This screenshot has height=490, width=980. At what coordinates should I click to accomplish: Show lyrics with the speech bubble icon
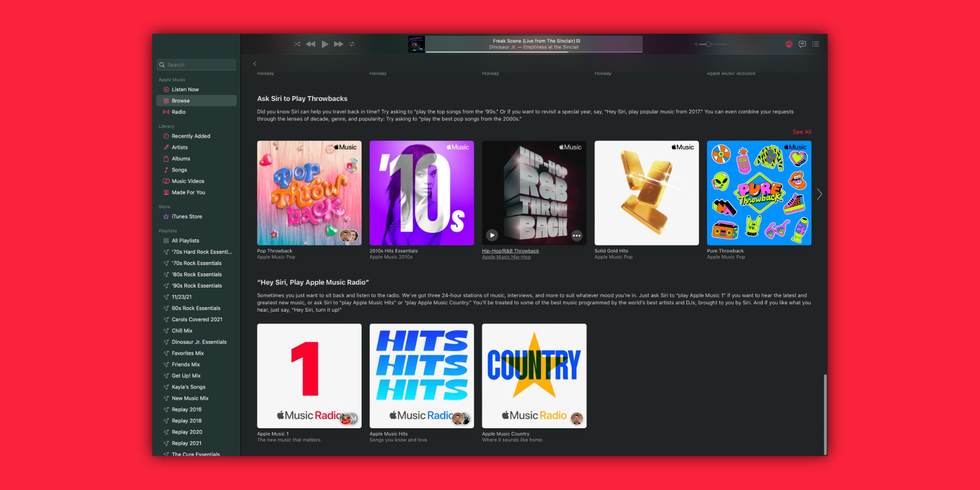point(802,44)
